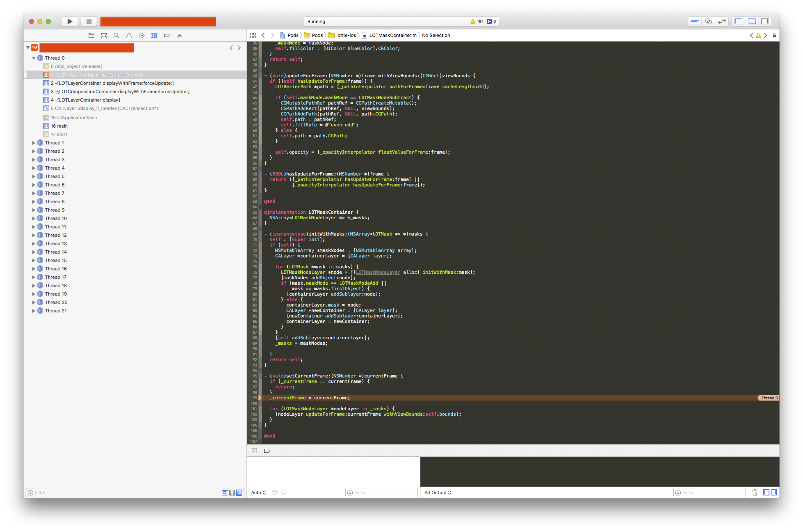The width and height of the screenshot is (803, 532).
Task: Open the Auto variables scope dropdown
Action: pos(258,493)
